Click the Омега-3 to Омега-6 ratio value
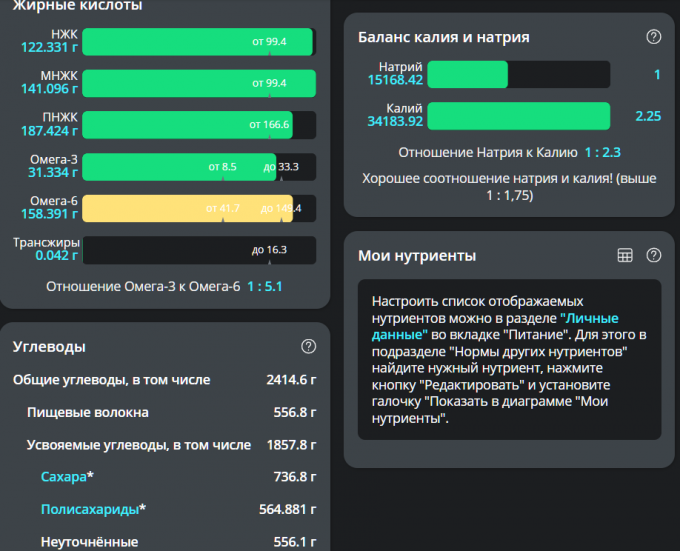680x551 pixels. click(265, 286)
